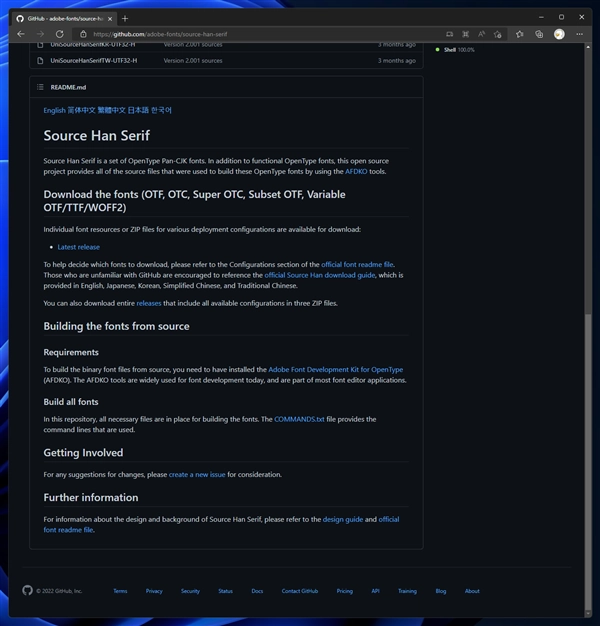Click the vertical scrollbar thumb
This screenshot has height=626, width=600.
[x=588, y=463]
